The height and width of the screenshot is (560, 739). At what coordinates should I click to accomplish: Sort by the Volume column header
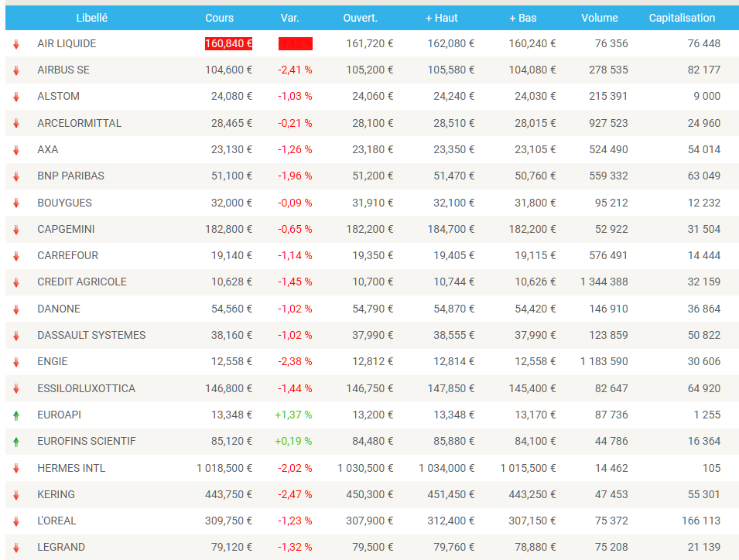[x=600, y=18]
